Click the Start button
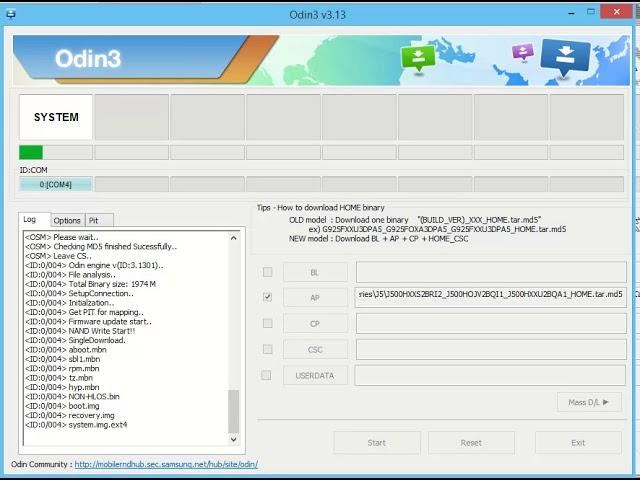 point(376,442)
